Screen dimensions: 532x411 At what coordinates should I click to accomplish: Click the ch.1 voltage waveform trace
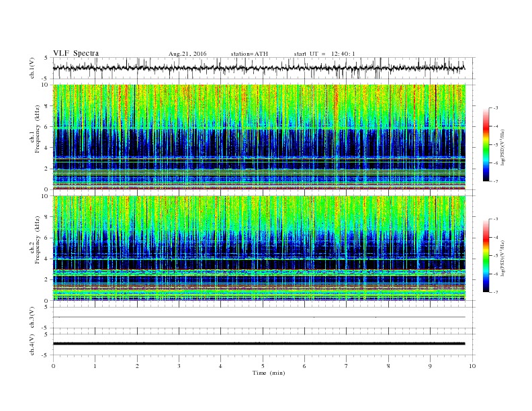(259, 68)
